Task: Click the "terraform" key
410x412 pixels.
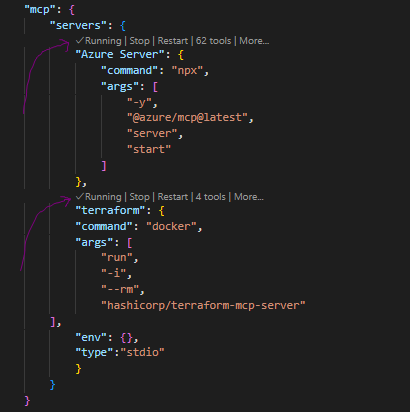Action: coord(110,211)
